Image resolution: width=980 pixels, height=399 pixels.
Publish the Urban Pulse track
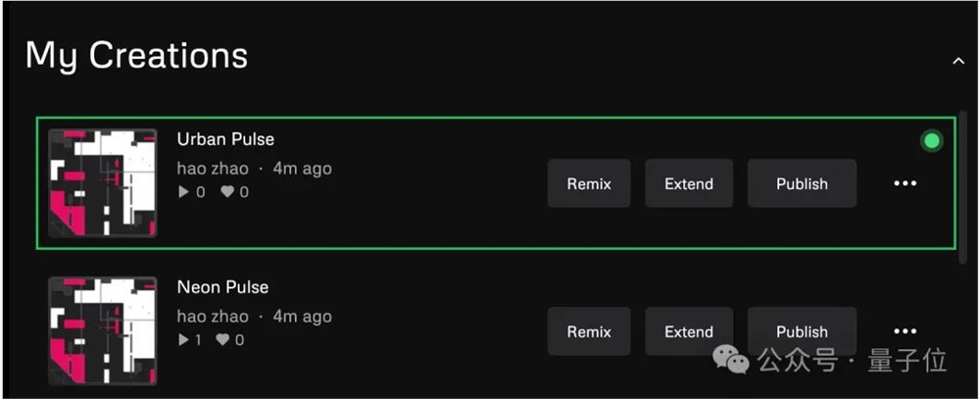[x=802, y=183]
